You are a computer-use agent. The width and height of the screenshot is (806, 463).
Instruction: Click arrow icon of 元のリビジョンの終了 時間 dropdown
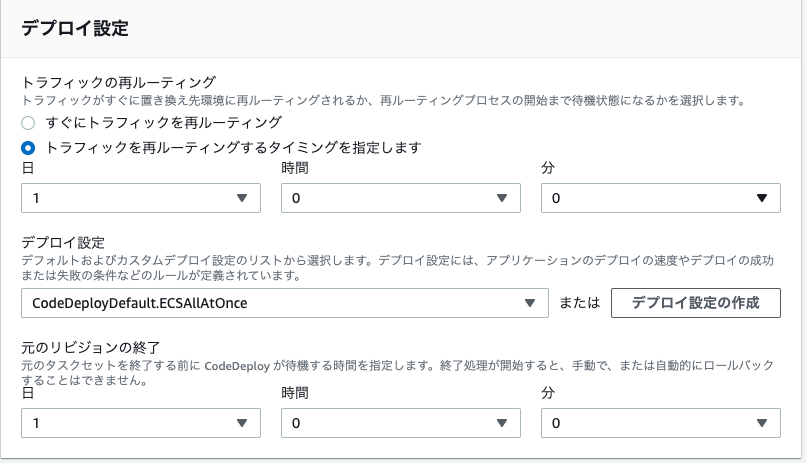coord(502,424)
